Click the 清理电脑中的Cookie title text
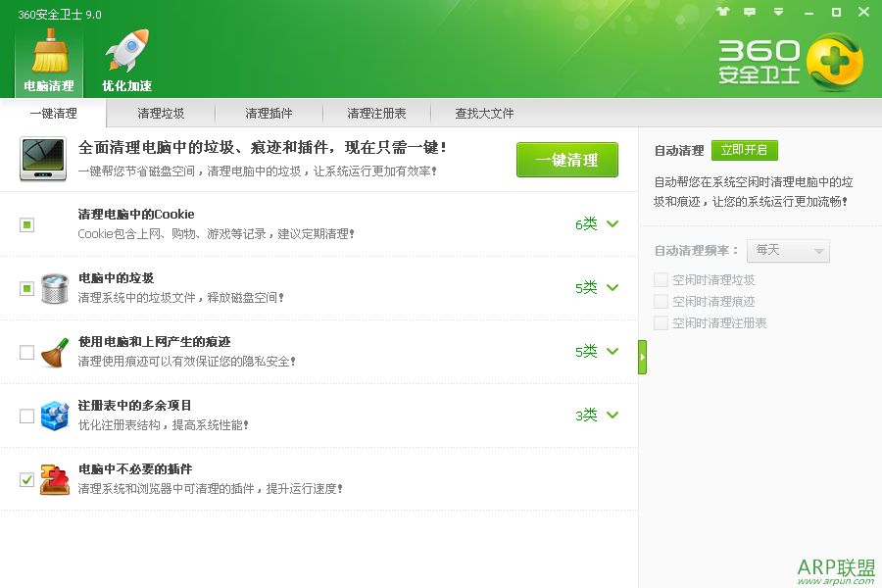The height and width of the screenshot is (588, 882). coord(136,215)
